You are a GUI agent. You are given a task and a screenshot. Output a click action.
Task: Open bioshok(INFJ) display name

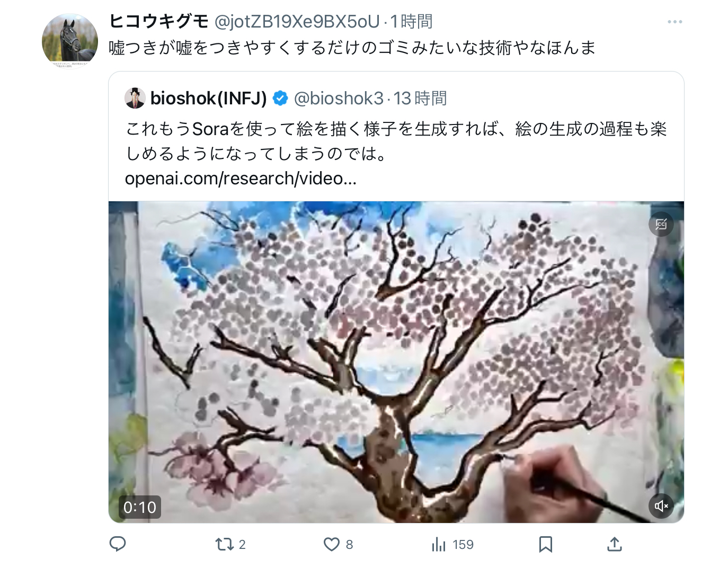pyautogui.click(x=209, y=98)
